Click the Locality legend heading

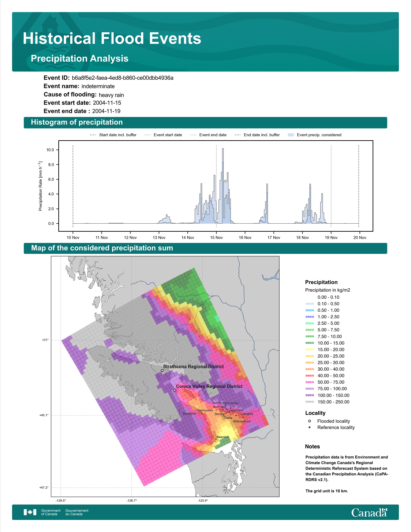(x=315, y=413)
